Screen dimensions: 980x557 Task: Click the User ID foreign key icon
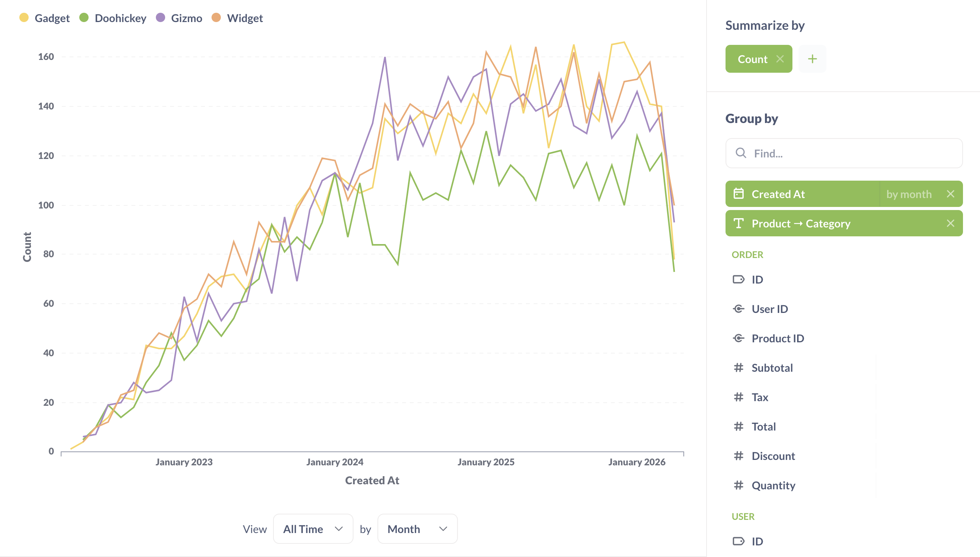tap(738, 309)
